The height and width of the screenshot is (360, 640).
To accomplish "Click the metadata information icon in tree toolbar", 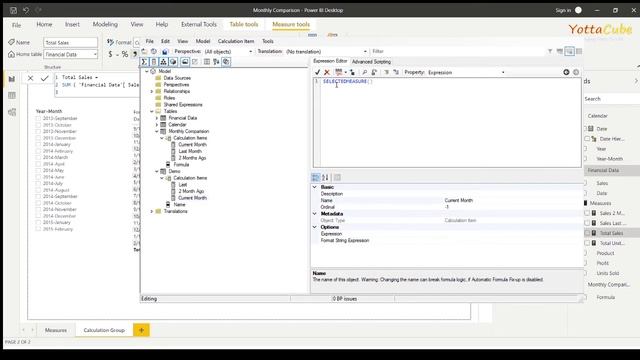I will tap(207, 62).
